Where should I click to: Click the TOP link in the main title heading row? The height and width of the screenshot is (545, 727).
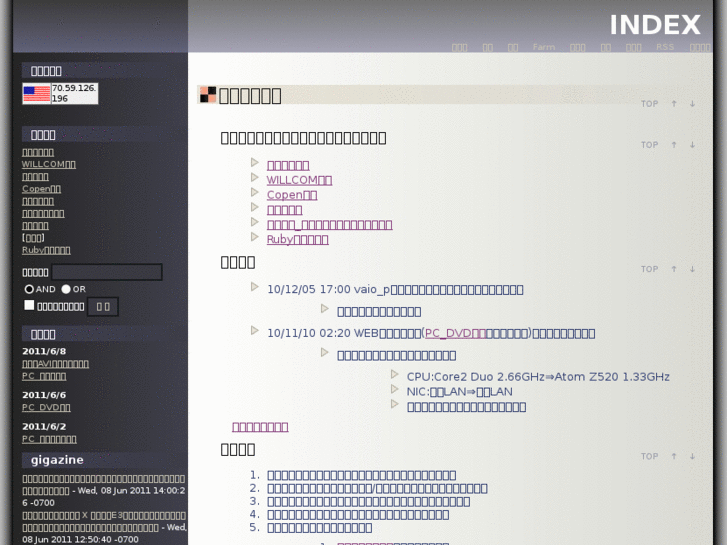(x=650, y=104)
